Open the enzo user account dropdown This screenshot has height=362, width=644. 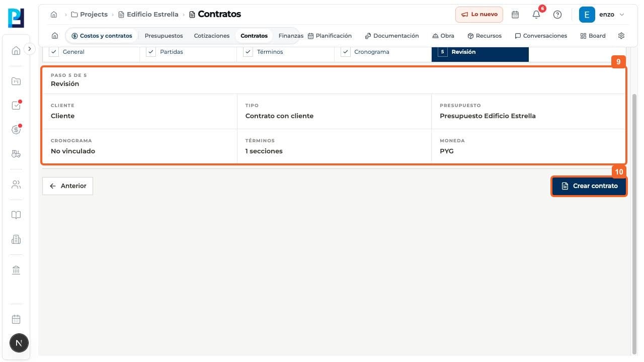pos(602,15)
